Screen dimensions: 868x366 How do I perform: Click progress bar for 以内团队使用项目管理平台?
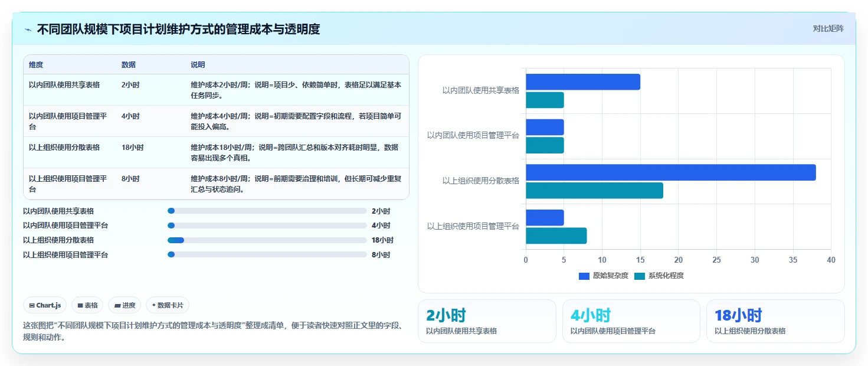[267, 226]
